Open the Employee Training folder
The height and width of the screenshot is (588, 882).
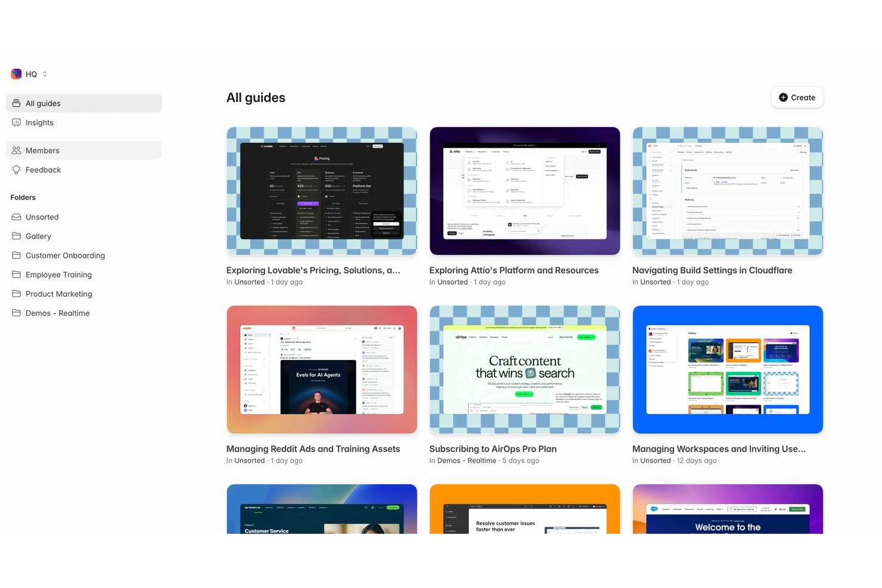pos(84,274)
